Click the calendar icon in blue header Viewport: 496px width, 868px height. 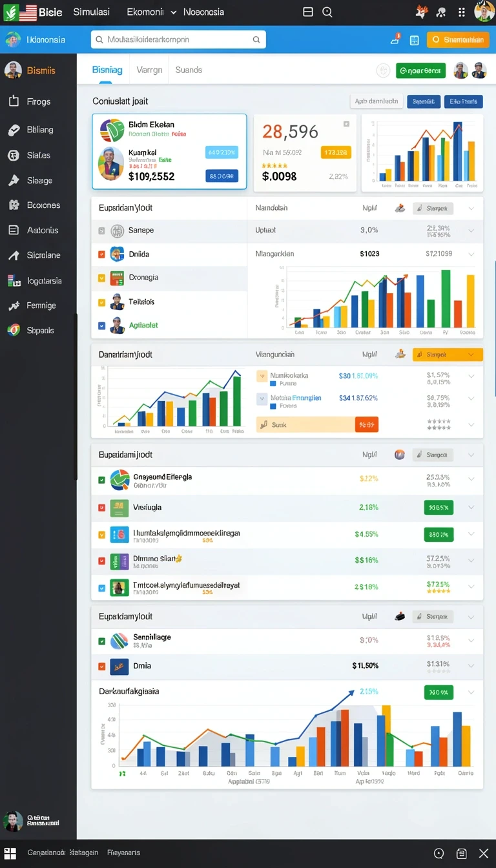click(x=414, y=40)
